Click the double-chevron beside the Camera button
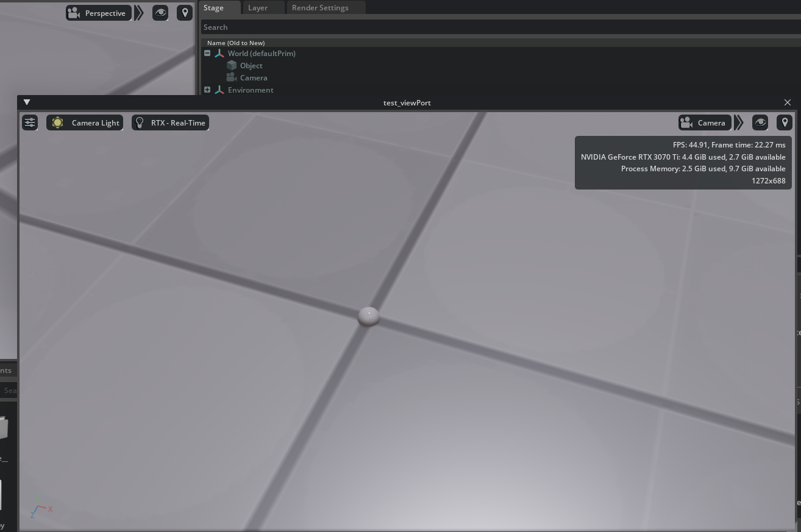The width and height of the screenshot is (801, 532). [x=739, y=122]
